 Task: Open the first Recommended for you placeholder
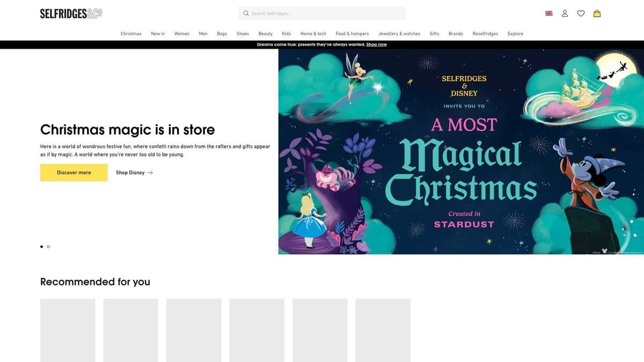[68, 330]
